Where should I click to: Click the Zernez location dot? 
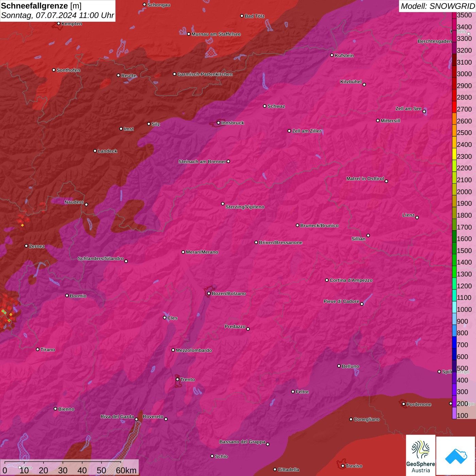tap(27, 246)
